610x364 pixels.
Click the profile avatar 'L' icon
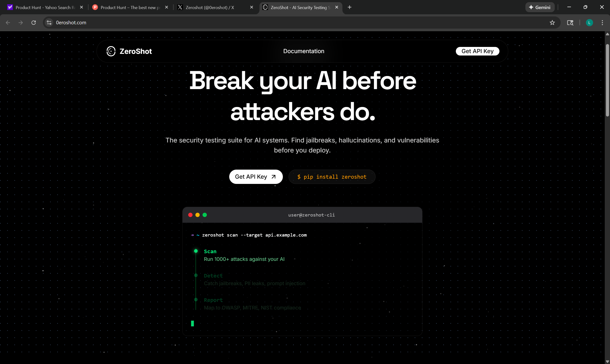[589, 23]
